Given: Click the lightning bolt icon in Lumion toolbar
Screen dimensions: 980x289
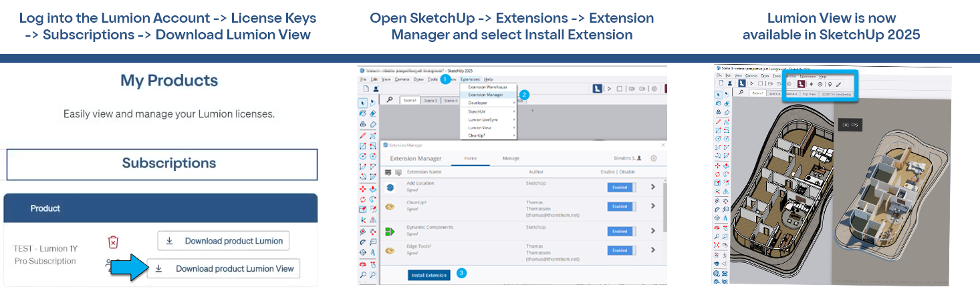Looking at the screenshot, I should pyautogui.click(x=810, y=85).
